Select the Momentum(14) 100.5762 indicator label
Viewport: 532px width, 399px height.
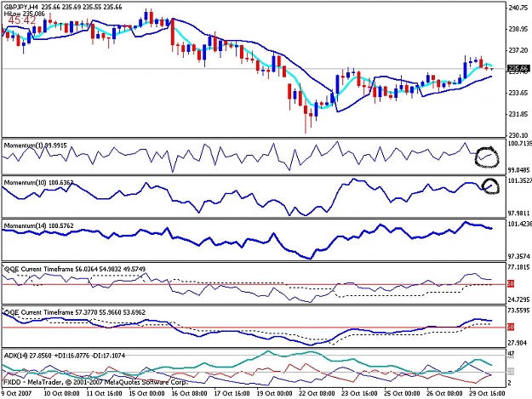pyautogui.click(x=38, y=225)
